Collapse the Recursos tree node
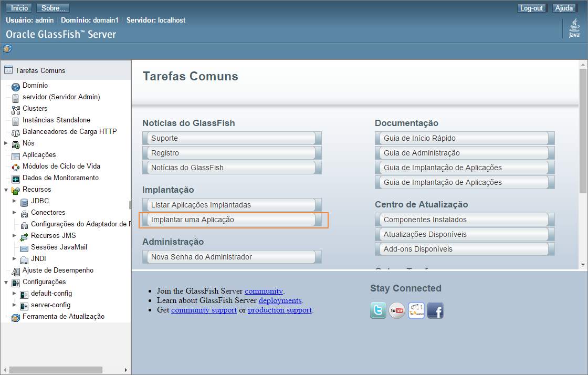Screen dimensions: 588x375 tap(6, 190)
